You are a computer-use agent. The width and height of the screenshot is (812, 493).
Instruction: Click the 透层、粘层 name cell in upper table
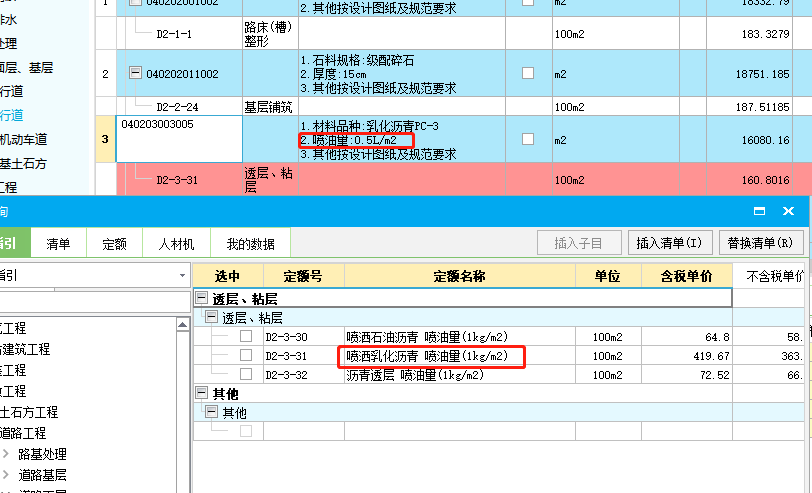tap(268, 180)
